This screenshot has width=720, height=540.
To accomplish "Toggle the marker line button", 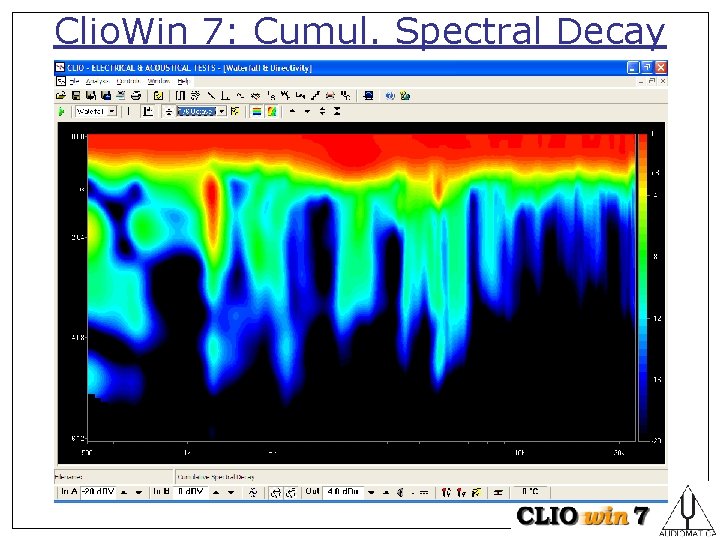I will (129, 111).
